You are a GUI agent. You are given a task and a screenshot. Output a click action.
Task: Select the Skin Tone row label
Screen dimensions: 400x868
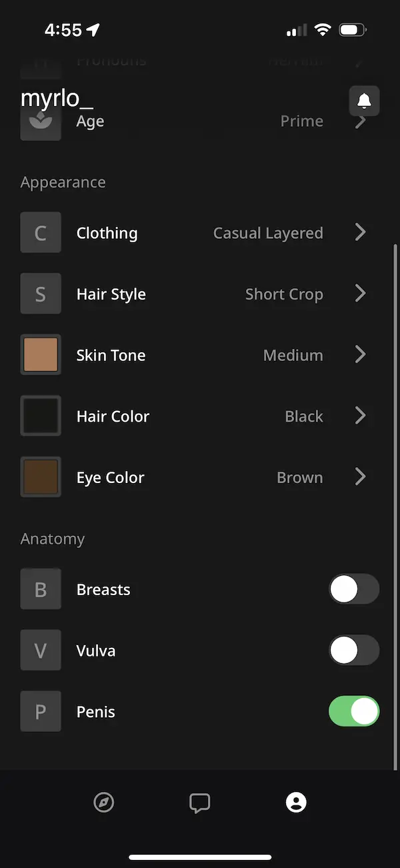111,356
